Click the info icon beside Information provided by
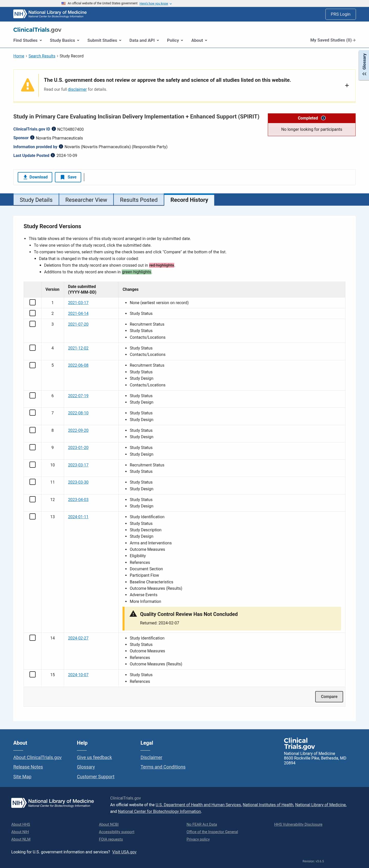369x868 pixels. 61,146
